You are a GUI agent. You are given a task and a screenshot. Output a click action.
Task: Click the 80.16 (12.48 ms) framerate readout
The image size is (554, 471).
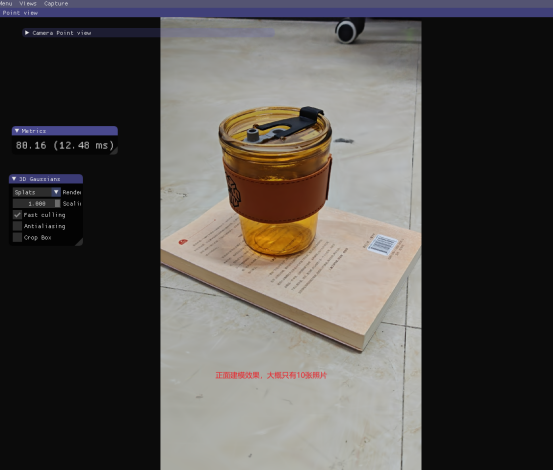(x=65, y=145)
